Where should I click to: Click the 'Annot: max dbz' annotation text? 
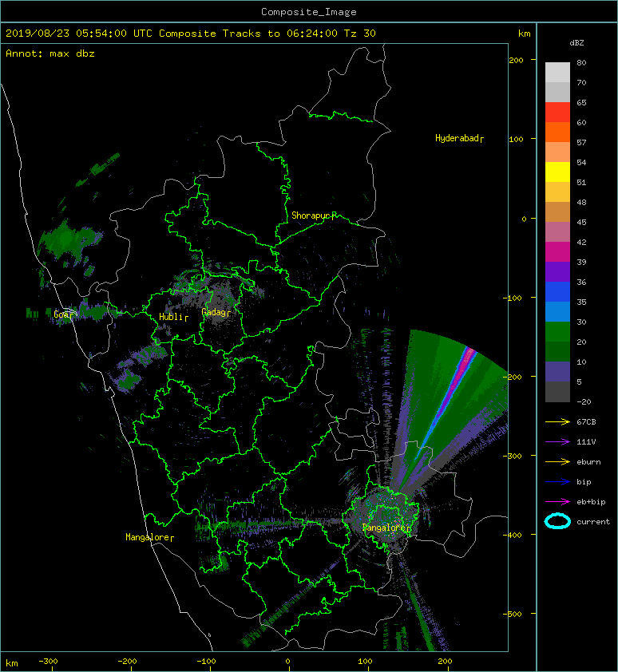50,53
